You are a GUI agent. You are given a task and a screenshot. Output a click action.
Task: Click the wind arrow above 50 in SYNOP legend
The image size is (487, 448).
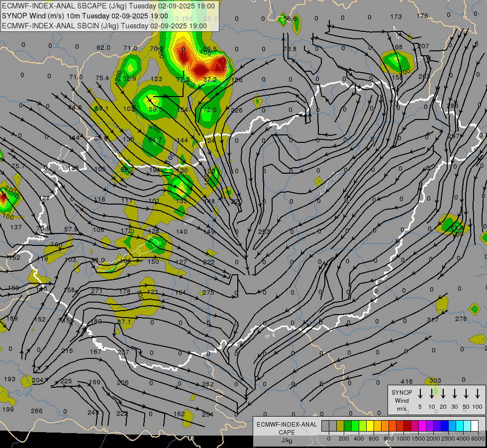[466, 394]
